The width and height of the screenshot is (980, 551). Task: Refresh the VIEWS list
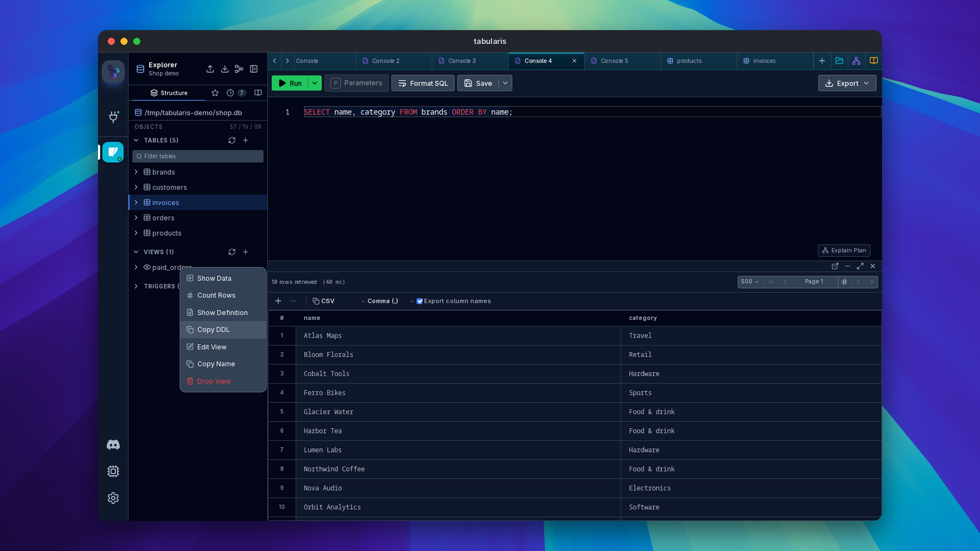pyautogui.click(x=232, y=252)
